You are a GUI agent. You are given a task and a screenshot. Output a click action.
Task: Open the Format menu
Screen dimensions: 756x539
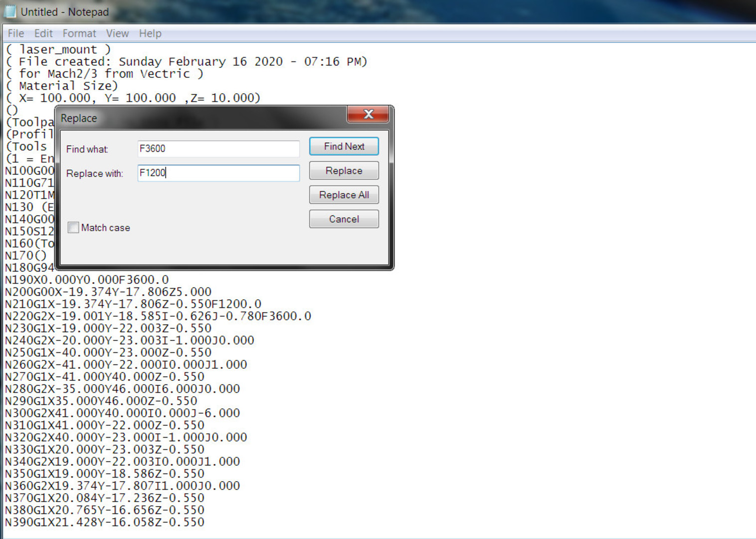click(x=79, y=33)
